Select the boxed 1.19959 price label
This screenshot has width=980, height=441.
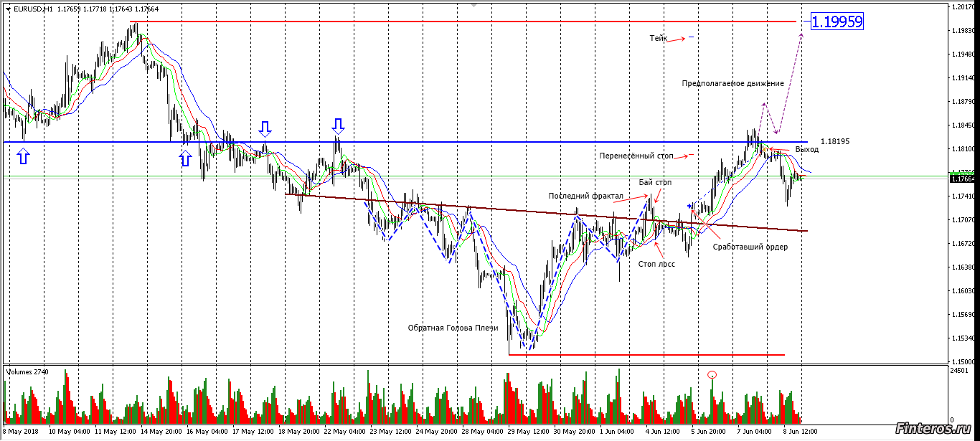[837, 22]
